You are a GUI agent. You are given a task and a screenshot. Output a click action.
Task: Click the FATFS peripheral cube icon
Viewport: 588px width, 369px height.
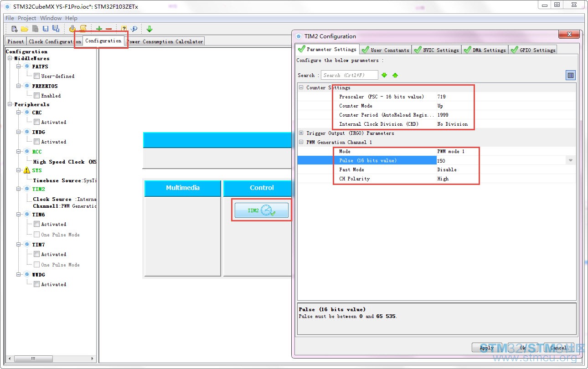tap(27, 67)
